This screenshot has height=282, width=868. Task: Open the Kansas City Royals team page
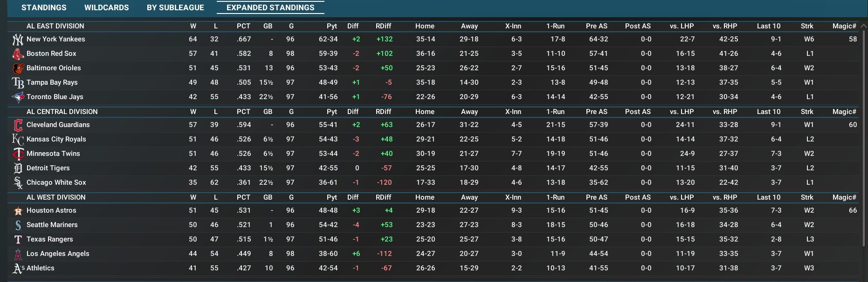(x=56, y=139)
